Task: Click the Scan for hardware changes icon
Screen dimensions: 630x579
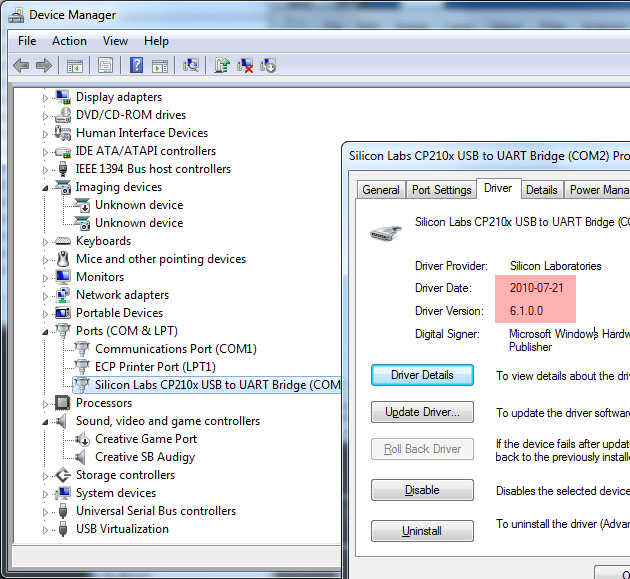Action: pyautogui.click(x=192, y=66)
